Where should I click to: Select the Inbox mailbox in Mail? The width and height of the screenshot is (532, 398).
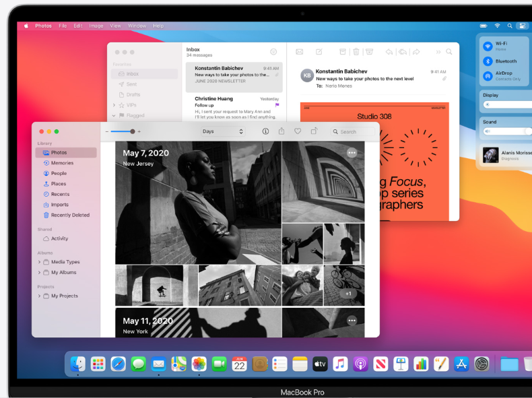(145, 73)
